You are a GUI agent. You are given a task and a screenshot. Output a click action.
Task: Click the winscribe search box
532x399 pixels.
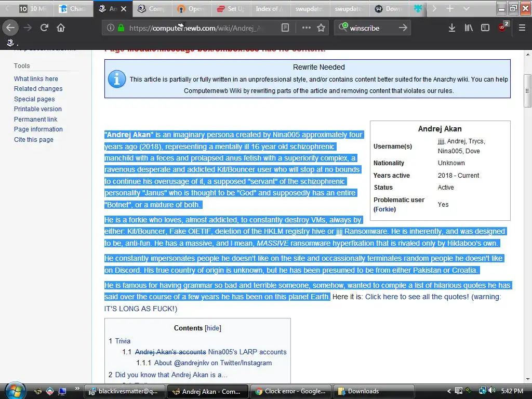371,28
